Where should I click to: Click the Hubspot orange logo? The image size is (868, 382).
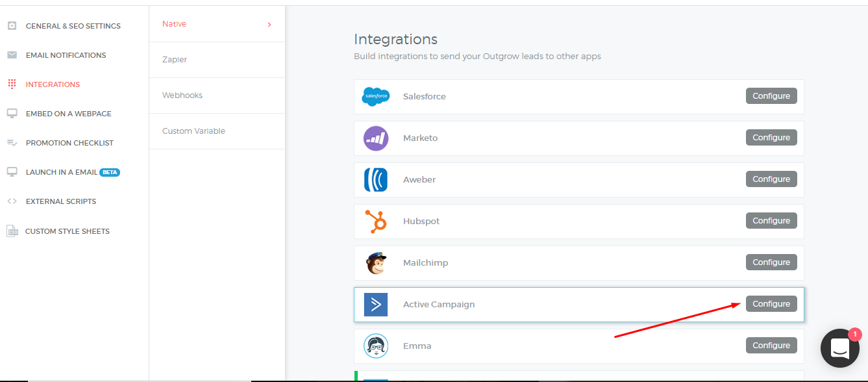tap(376, 222)
